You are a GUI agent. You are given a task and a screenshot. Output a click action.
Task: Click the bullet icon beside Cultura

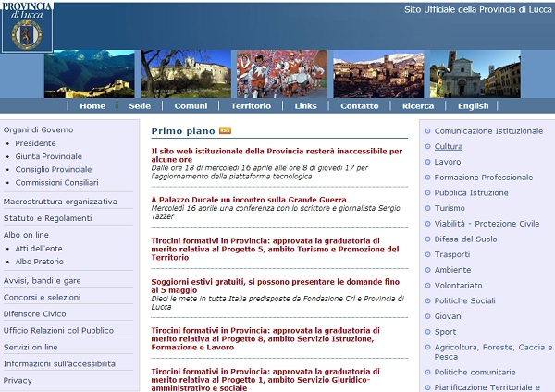[427, 146]
